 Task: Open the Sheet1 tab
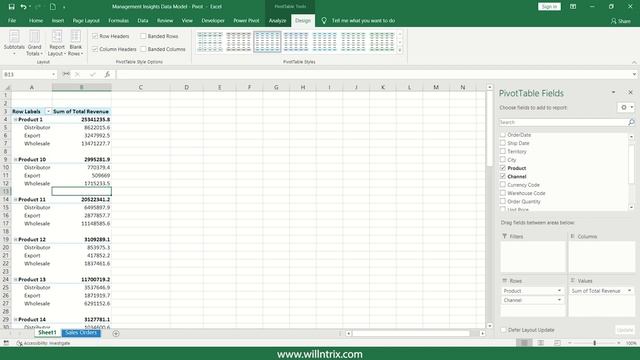pos(47,333)
